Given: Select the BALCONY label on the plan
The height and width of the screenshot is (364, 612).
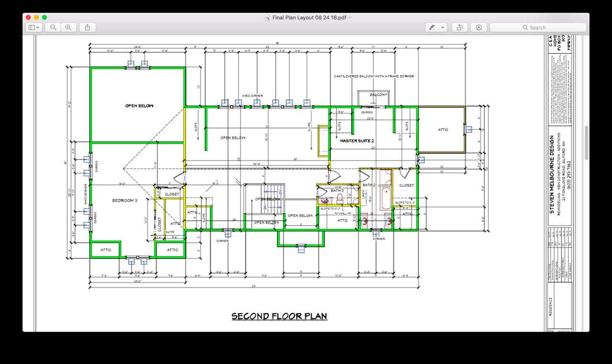Looking at the screenshot, I should [379, 95].
